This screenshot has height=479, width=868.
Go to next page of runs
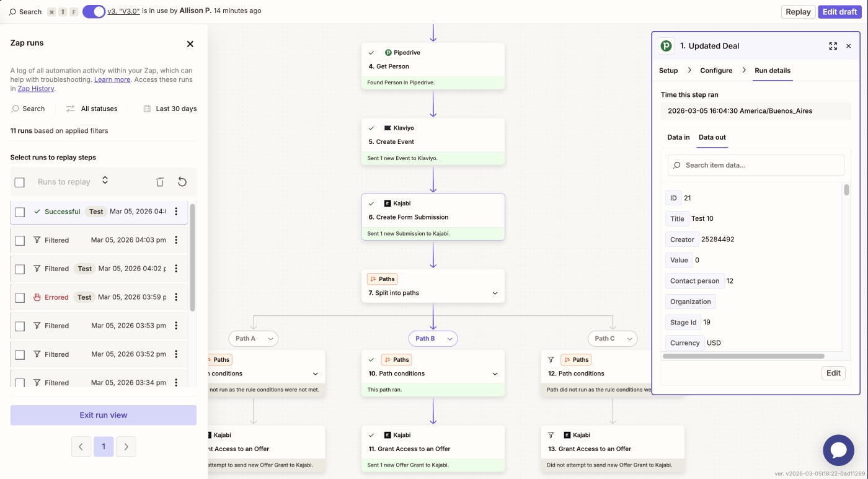[x=126, y=447]
